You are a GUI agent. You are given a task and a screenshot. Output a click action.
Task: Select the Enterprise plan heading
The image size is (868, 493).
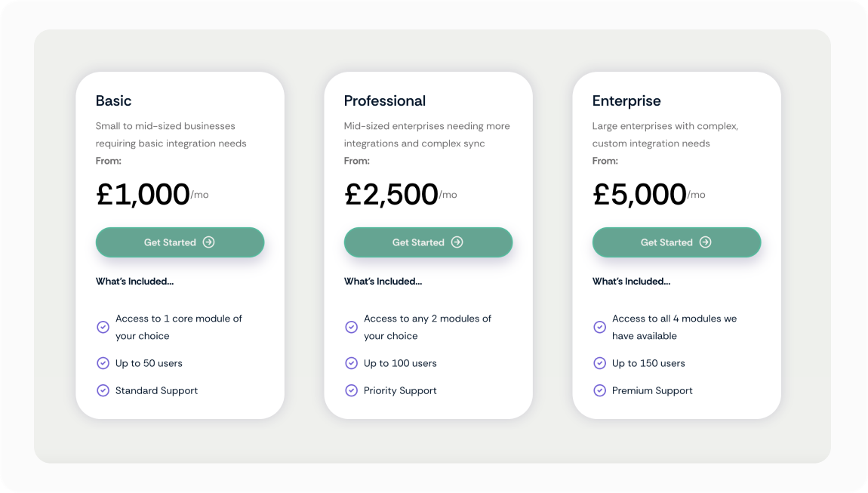626,101
